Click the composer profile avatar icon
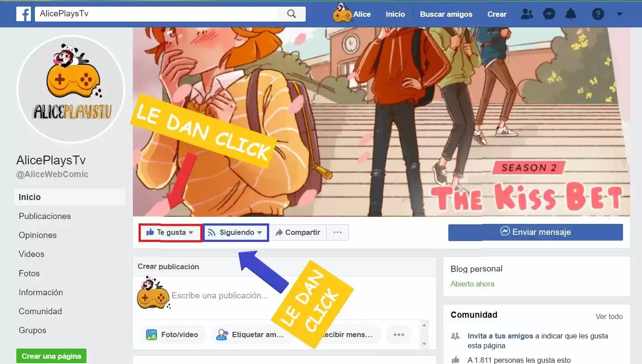The image size is (642, 364). click(x=153, y=293)
